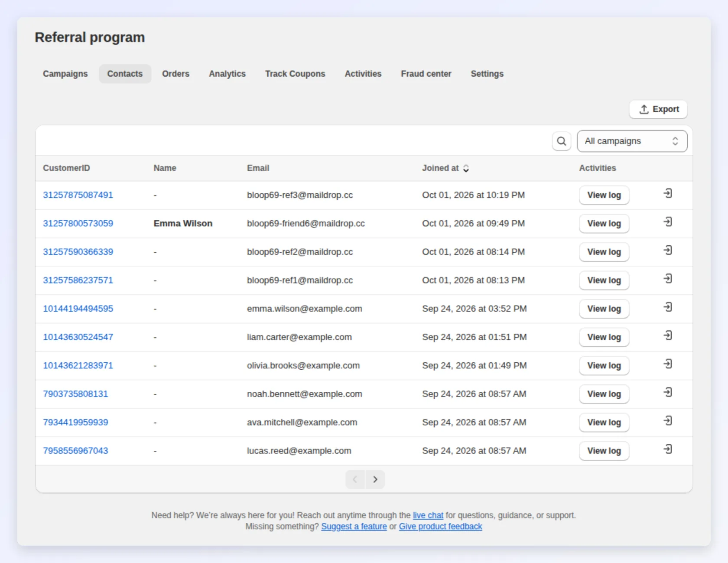728x563 pixels.
Task: Sort by Joined at column
Action: click(x=445, y=168)
